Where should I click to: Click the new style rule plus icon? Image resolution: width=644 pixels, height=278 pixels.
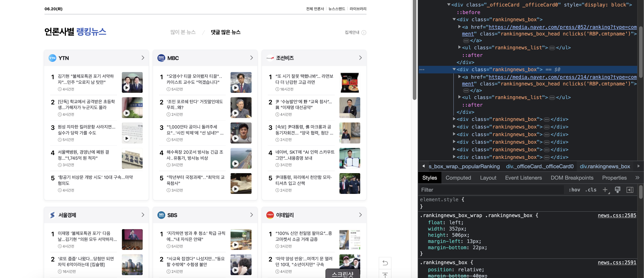tap(605, 190)
